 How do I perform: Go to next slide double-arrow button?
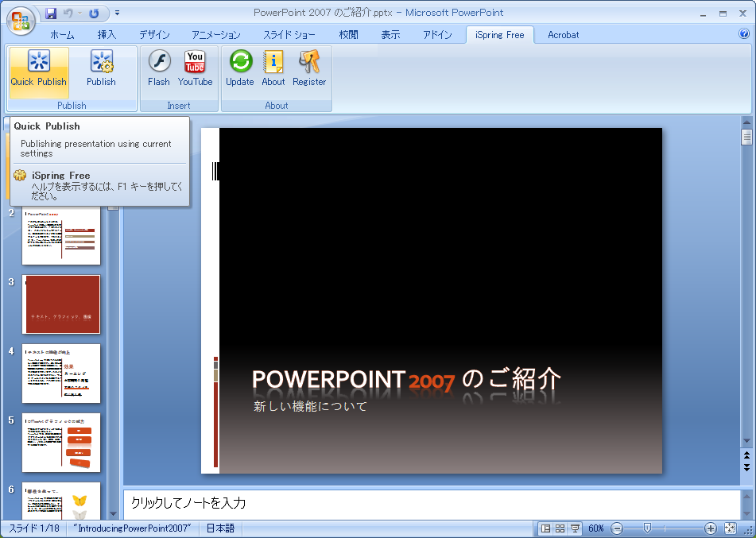point(746,467)
